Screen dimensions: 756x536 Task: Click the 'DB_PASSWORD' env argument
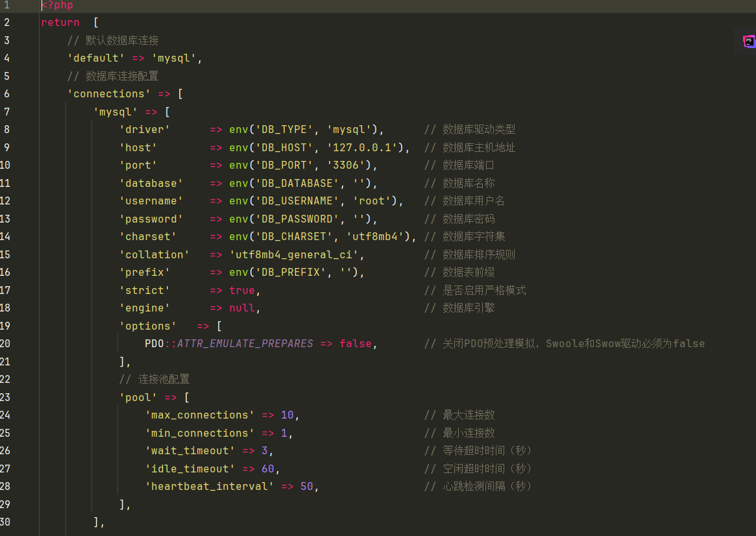(x=297, y=219)
